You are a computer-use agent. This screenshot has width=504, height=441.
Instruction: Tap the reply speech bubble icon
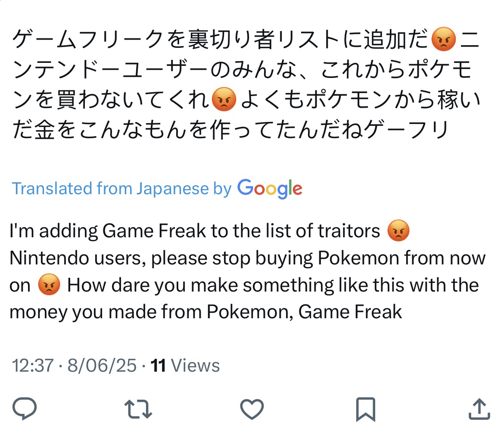[25, 409]
